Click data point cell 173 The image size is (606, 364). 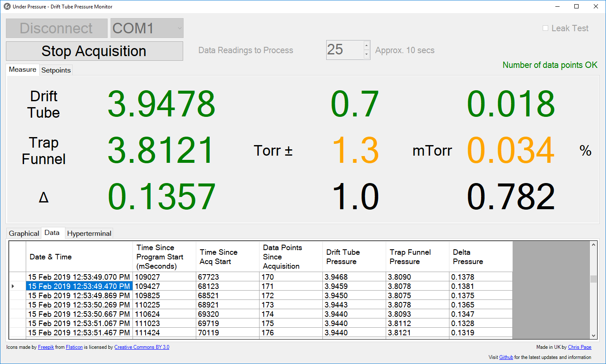[x=291, y=305]
